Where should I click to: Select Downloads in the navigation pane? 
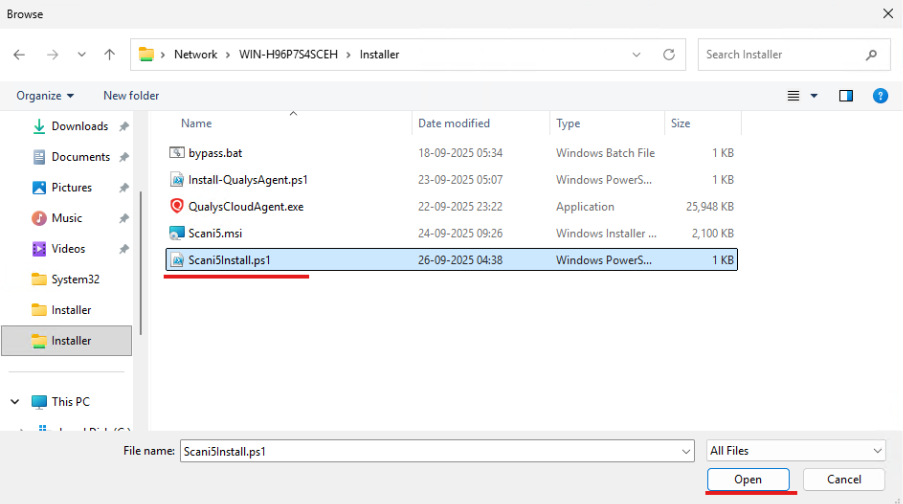click(79, 126)
